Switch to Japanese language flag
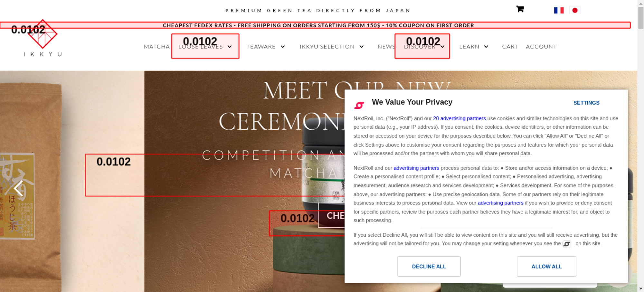 pos(575,10)
